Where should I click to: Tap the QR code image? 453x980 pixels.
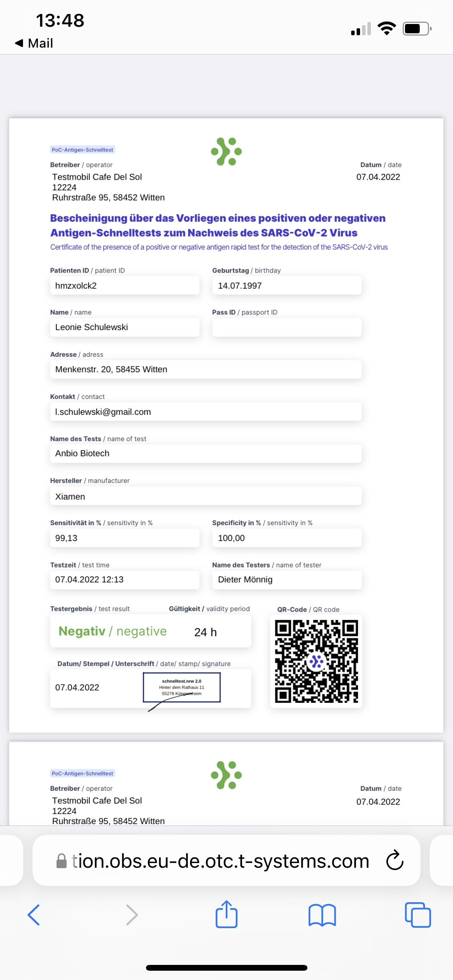coord(316,661)
